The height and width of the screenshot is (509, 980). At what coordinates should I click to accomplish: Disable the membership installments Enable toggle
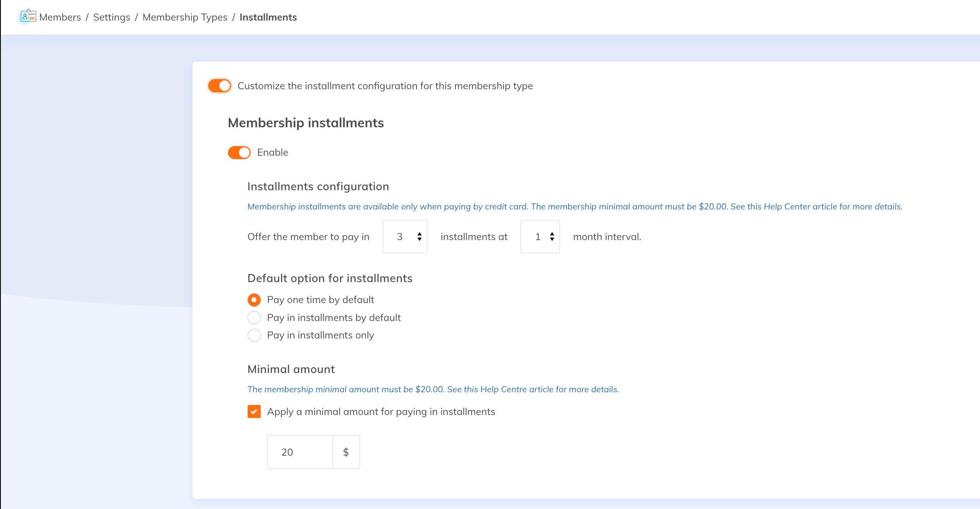[x=239, y=153]
